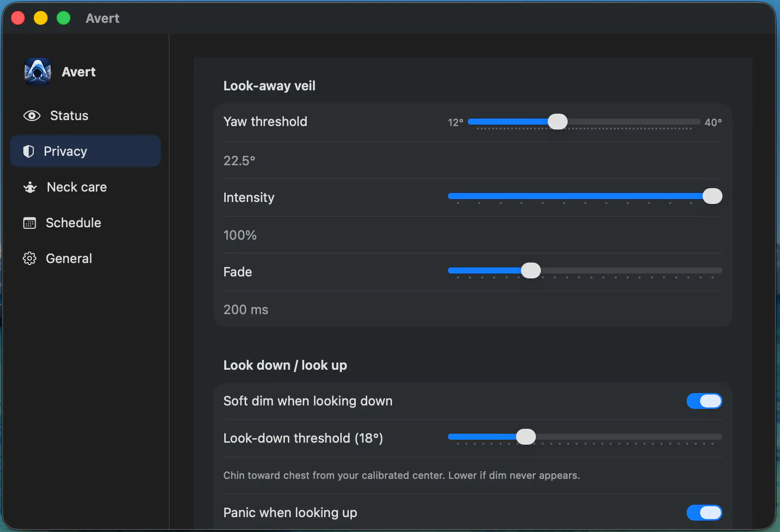Click the Intensity slider handle
Viewport: 780px width, 532px height.
[x=713, y=196]
